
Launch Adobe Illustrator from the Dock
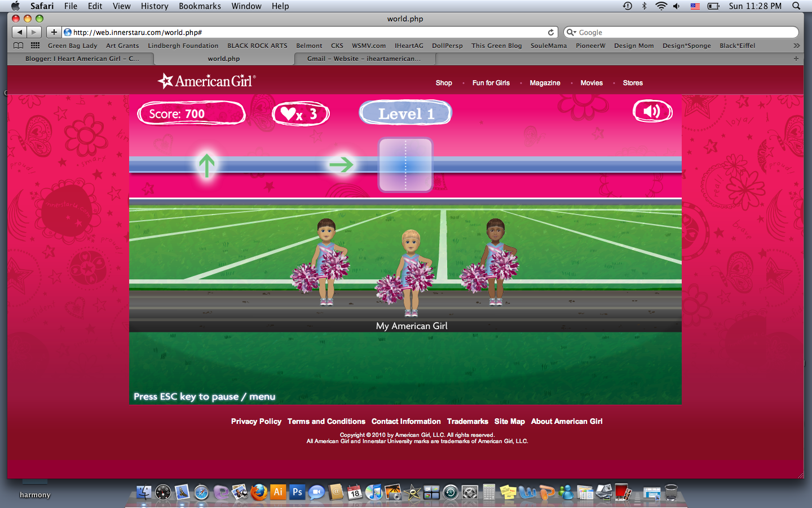tap(278, 492)
